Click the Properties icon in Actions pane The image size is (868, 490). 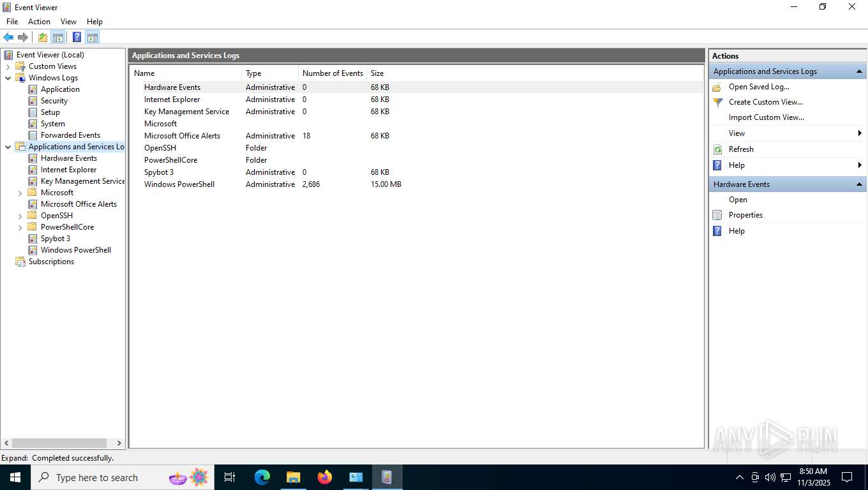coord(717,215)
